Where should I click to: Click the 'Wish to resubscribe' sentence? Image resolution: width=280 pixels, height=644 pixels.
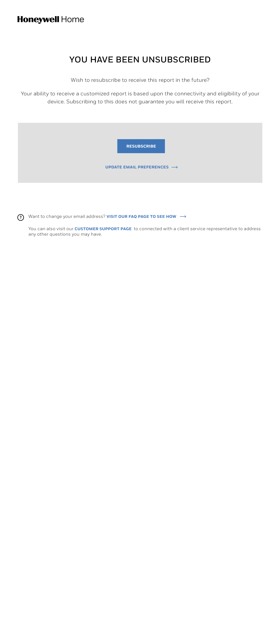[x=140, y=80]
